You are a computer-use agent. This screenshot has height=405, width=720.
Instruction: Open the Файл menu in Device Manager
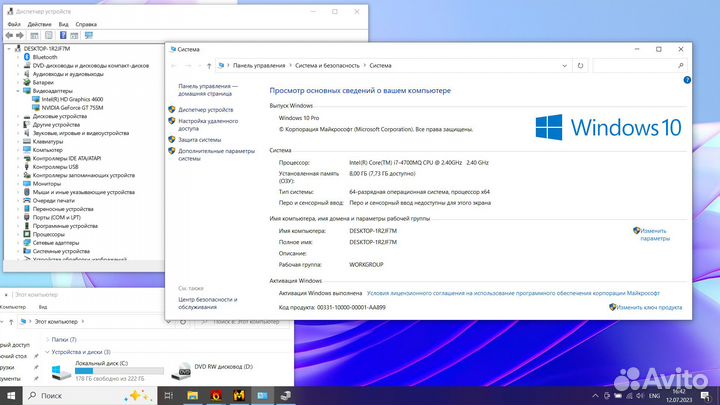(14, 24)
